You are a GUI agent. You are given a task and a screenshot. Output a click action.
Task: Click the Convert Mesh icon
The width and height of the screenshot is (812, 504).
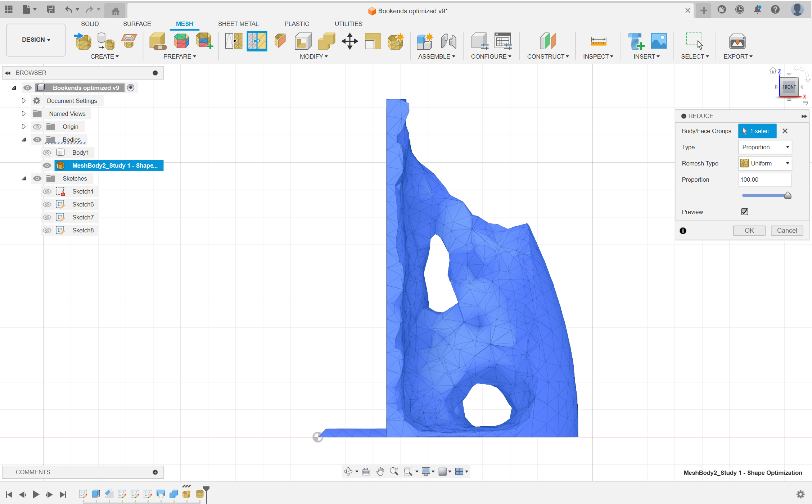click(x=396, y=41)
